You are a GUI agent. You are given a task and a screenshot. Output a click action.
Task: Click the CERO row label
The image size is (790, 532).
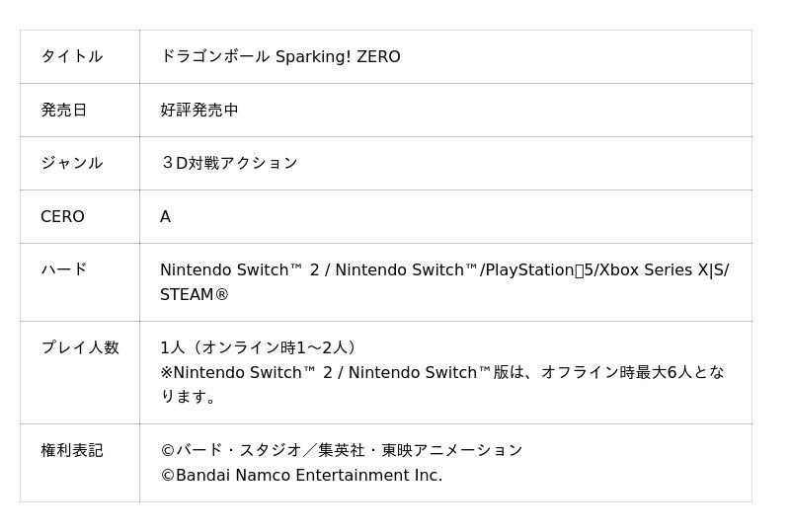[62, 216]
